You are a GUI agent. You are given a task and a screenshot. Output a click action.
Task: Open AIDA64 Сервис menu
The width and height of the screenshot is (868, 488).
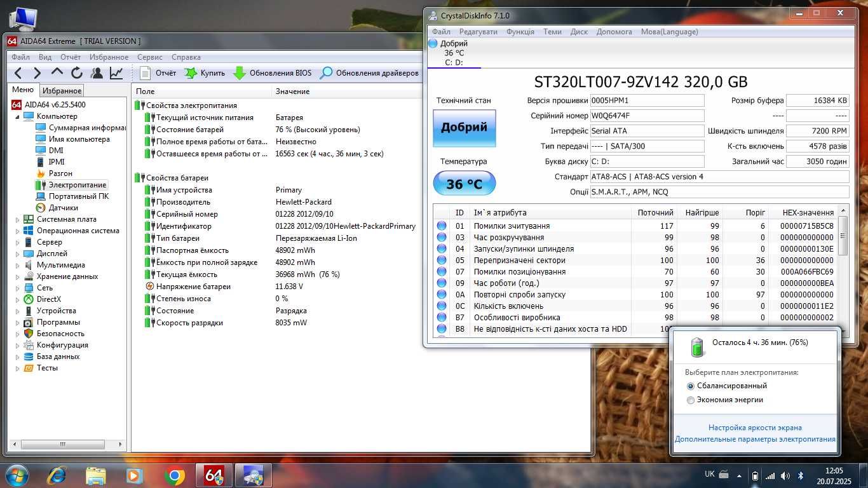[x=150, y=57]
